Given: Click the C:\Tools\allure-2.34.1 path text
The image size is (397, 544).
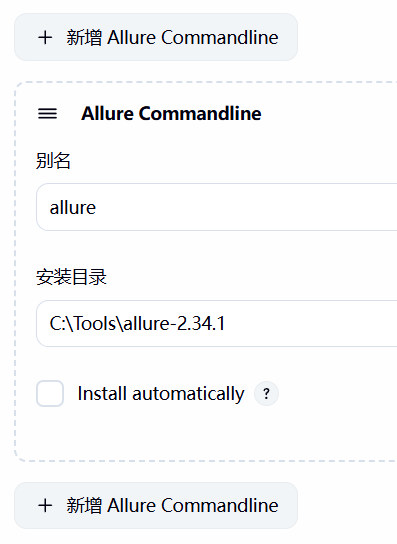Looking at the screenshot, I should point(137,324).
